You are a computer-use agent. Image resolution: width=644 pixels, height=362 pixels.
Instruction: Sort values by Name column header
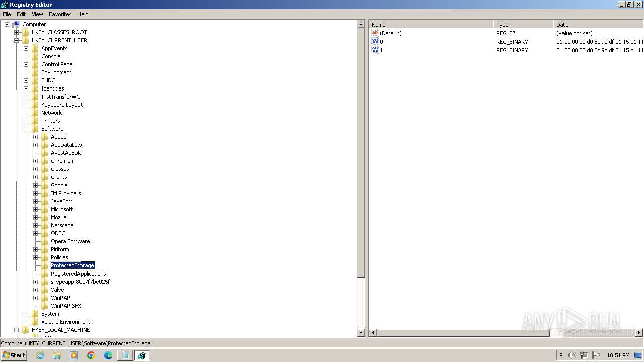[431, 25]
